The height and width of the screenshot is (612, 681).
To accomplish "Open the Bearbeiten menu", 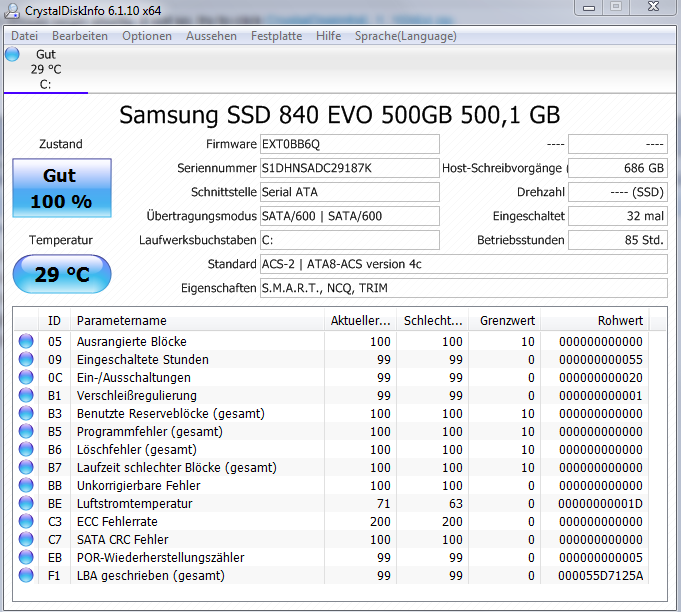I will tap(80, 36).
